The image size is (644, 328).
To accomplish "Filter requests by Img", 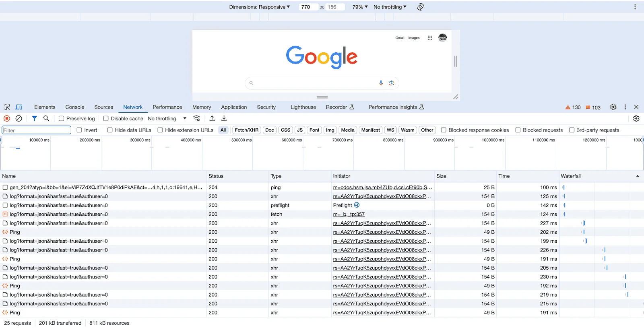I will tap(330, 130).
